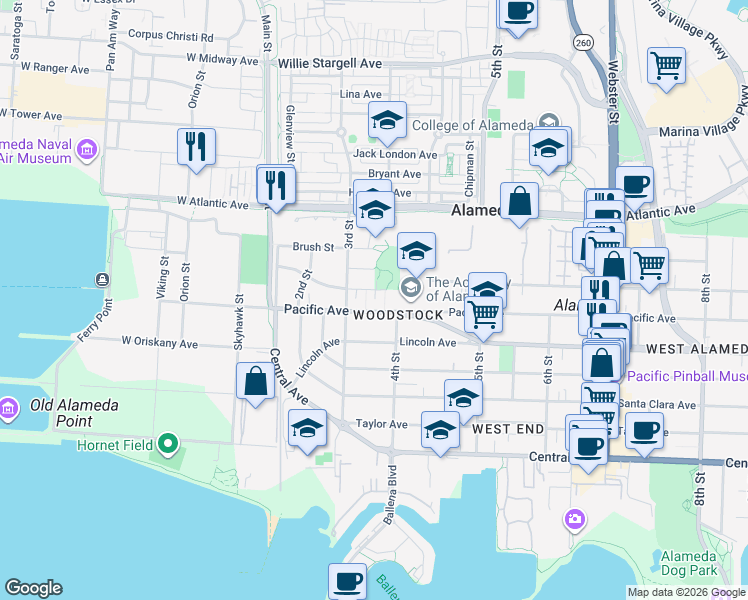Image resolution: width=748 pixels, height=600 pixels.
Task: Select the W Ranger Ave label
Action: [55, 68]
